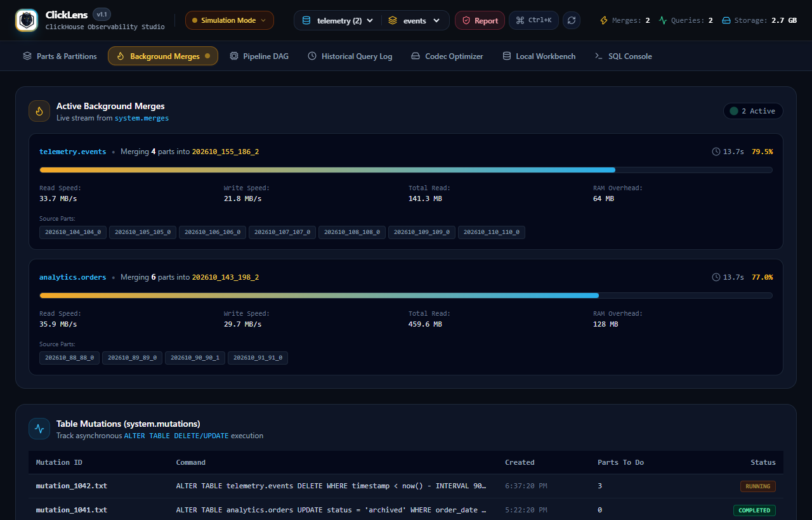Screen dimensions: 812x520
Task: Click the telemetry.events merge table name
Action: coord(73,152)
